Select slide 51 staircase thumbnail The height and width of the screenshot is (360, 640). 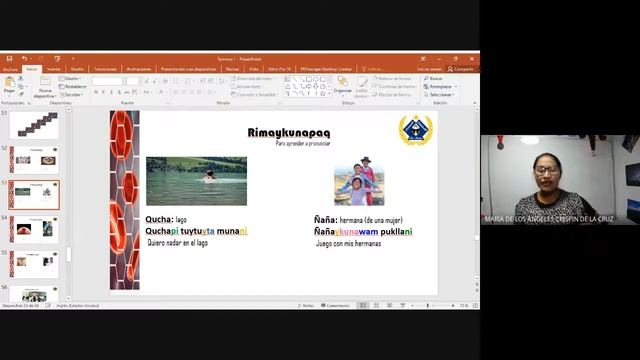tap(34, 125)
